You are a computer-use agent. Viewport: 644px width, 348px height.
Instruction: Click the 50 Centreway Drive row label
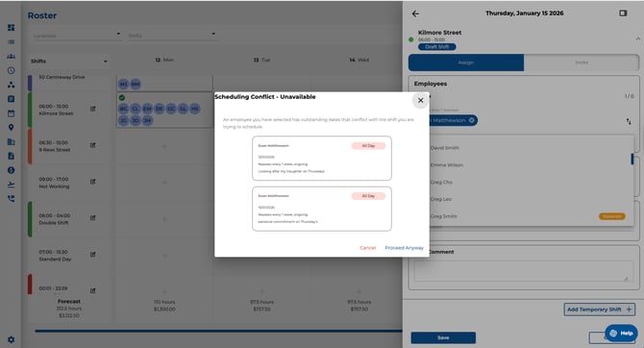(x=62, y=77)
